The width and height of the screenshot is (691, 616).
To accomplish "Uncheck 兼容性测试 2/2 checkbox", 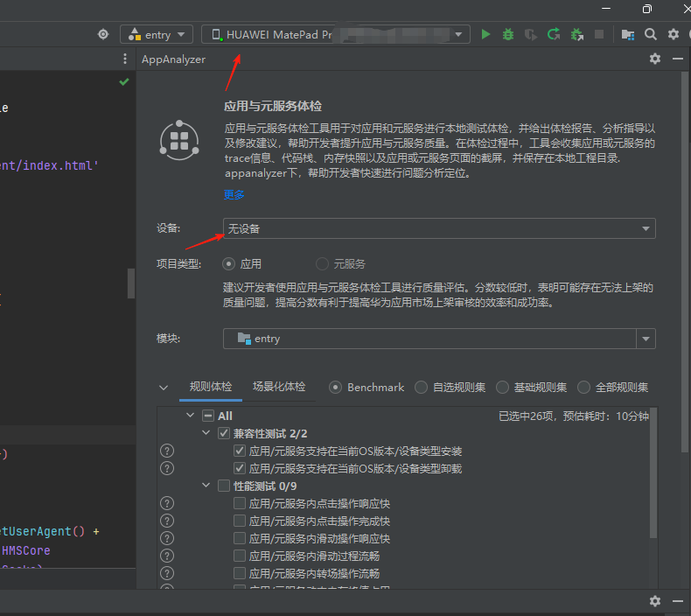I will point(224,433).
